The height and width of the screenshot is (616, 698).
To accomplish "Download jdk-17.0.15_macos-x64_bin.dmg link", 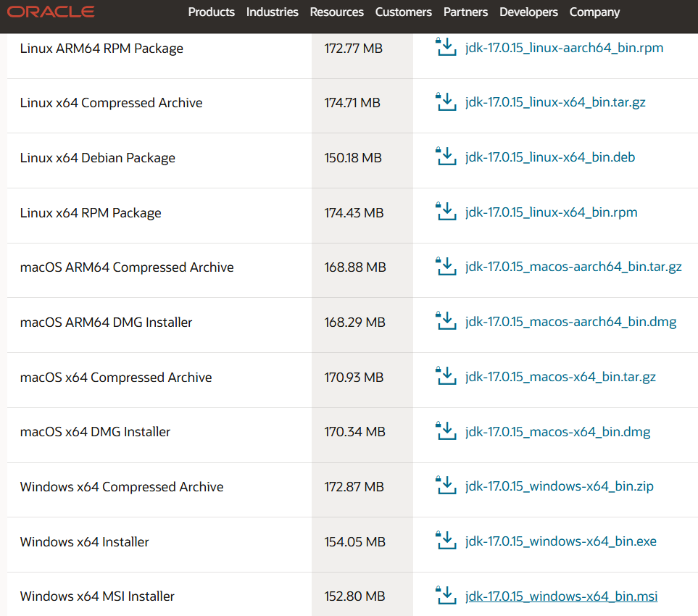I will (558, 432).
